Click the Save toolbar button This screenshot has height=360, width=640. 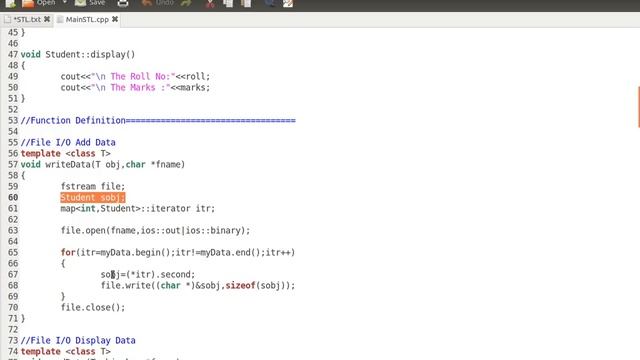(91, 3)
